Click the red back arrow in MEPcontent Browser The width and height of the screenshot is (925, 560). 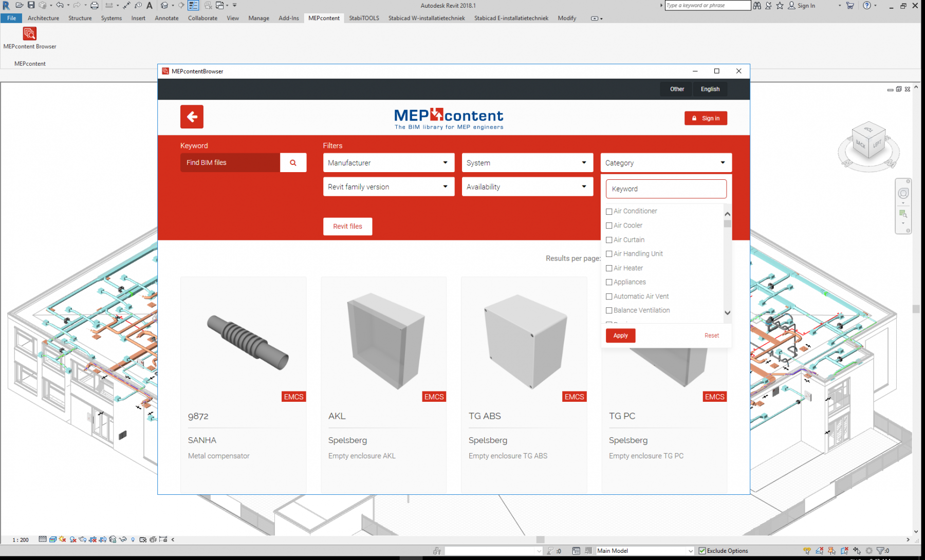point(192,117)
